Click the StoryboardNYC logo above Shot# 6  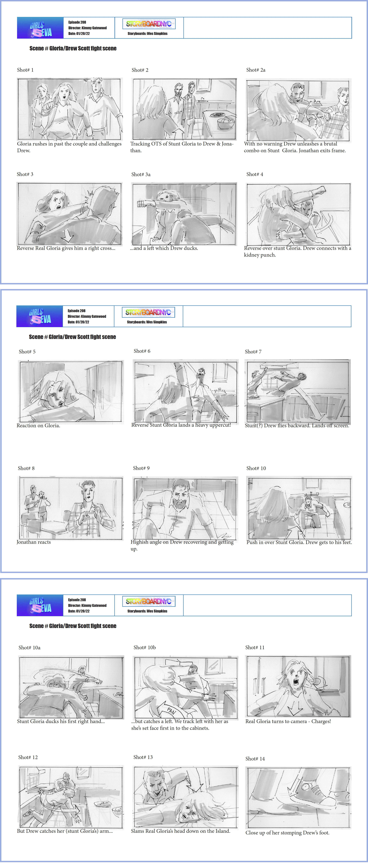click(x=148, y=312)
